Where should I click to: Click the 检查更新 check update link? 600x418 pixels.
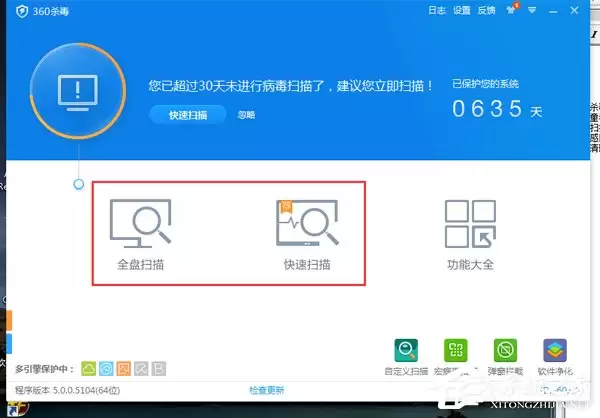click(266, 390)
